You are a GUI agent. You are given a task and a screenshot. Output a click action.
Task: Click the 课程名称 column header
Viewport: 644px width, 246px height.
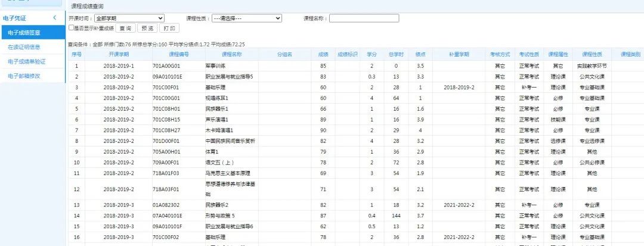(231, 54)
